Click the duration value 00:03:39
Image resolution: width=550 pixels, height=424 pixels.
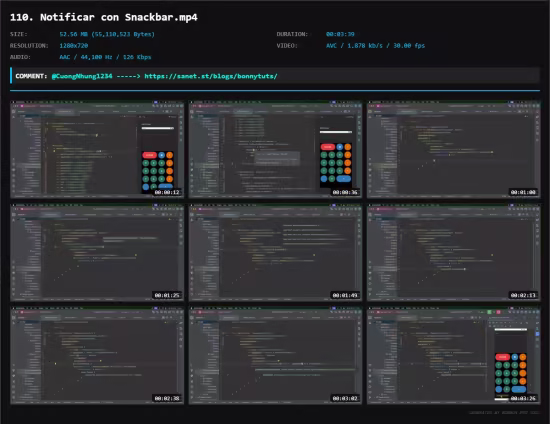click(340, 34)
